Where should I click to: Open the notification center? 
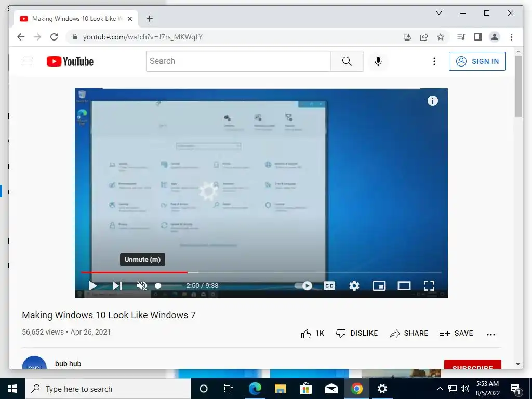pyautogui.click(x=516, y=389)
